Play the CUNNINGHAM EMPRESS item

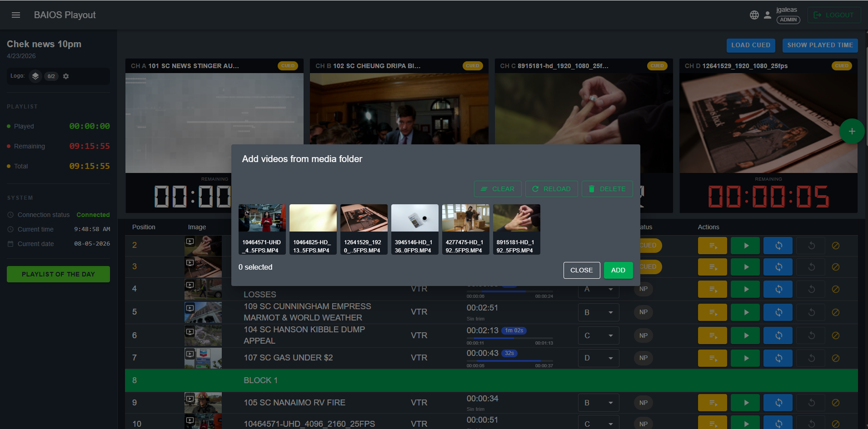pyautogui.click(x=745, y=312)
